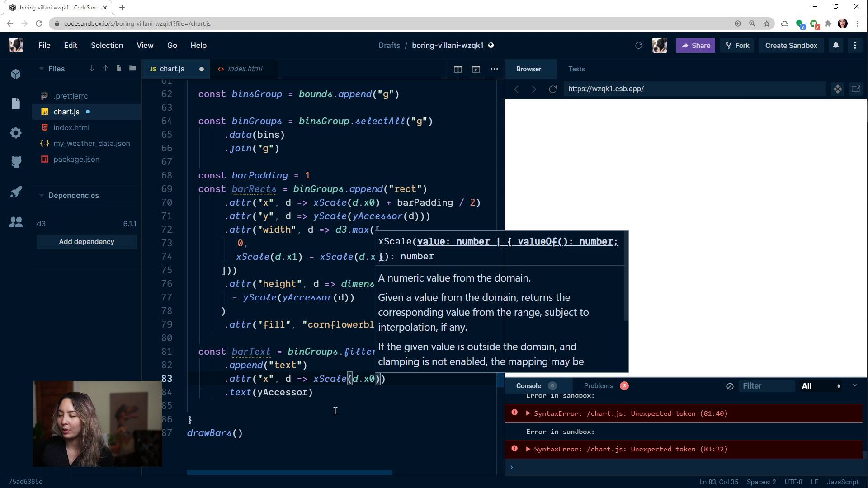Open the Live collaboration panel
868x488 pixels.
coord(16,222)
